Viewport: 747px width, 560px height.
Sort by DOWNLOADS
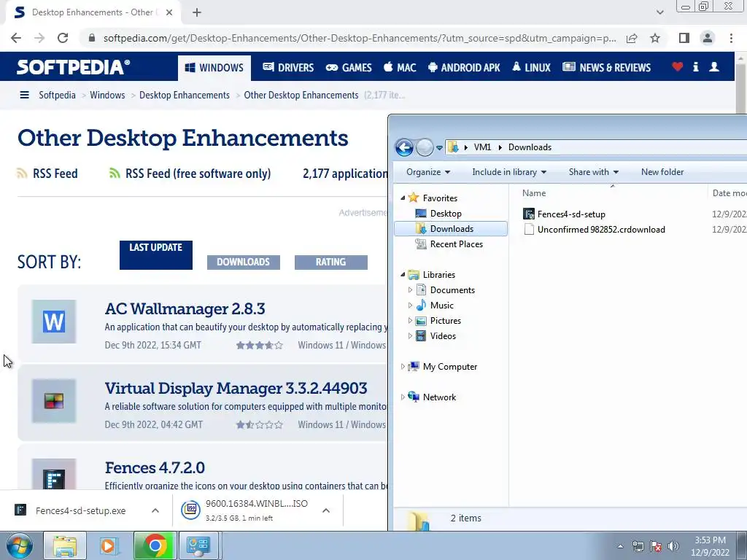click(x=244, y=262)
